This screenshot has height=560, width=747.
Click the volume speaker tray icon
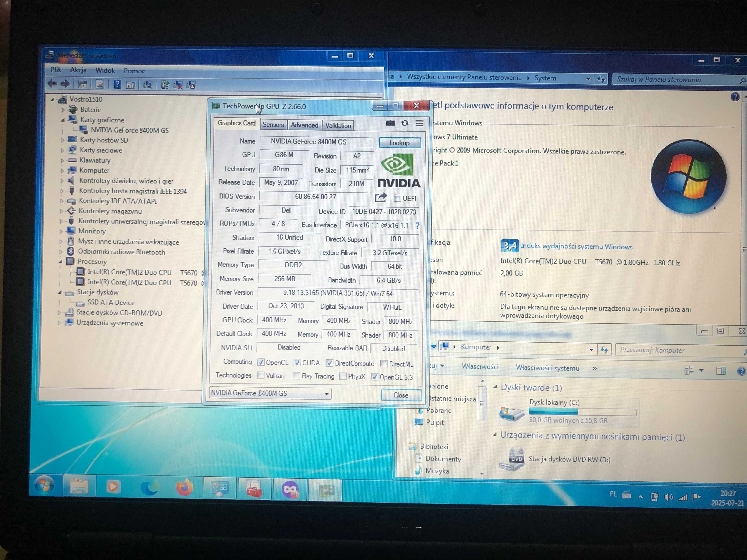(669, 497)
